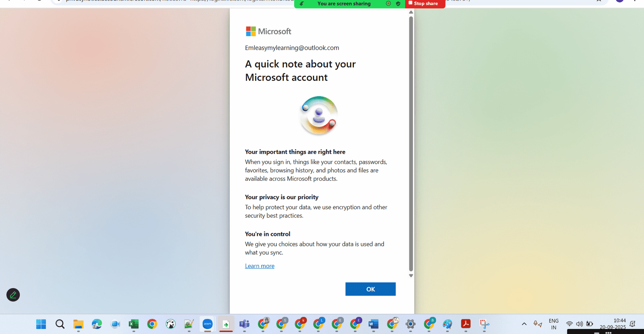The width and height of the screenshot is (644, 334).
Task: Click Stop share in Zoom bar
Action: (425, 4)
